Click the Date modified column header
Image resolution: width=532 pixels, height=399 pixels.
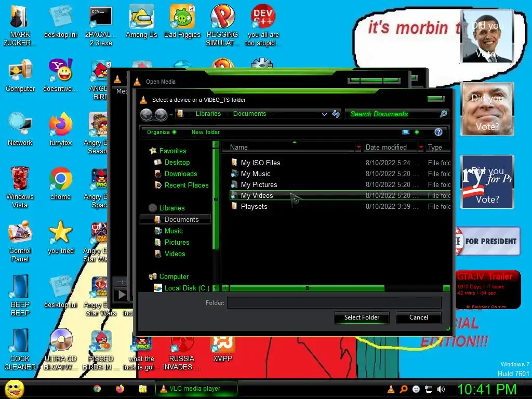[x=390, y=147]
